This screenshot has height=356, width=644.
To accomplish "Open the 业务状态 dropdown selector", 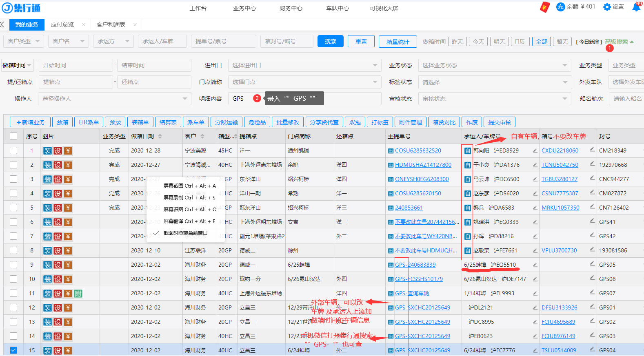I will [494, 65].
